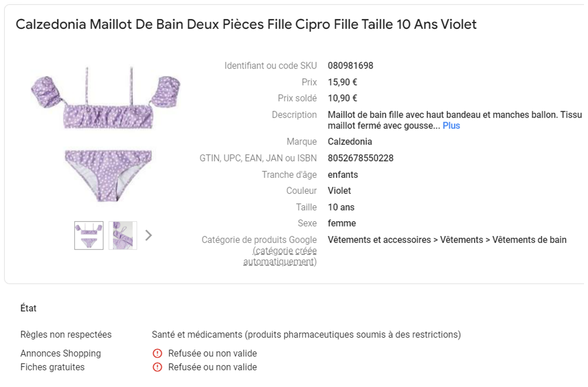
Task: Click the État section heading
Action: click(28, 308)
